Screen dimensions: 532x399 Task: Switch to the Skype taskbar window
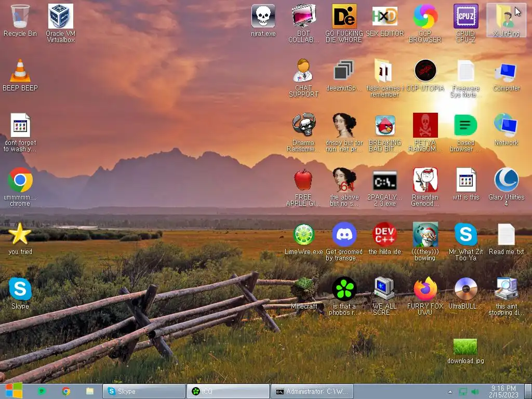coord(144,391)
